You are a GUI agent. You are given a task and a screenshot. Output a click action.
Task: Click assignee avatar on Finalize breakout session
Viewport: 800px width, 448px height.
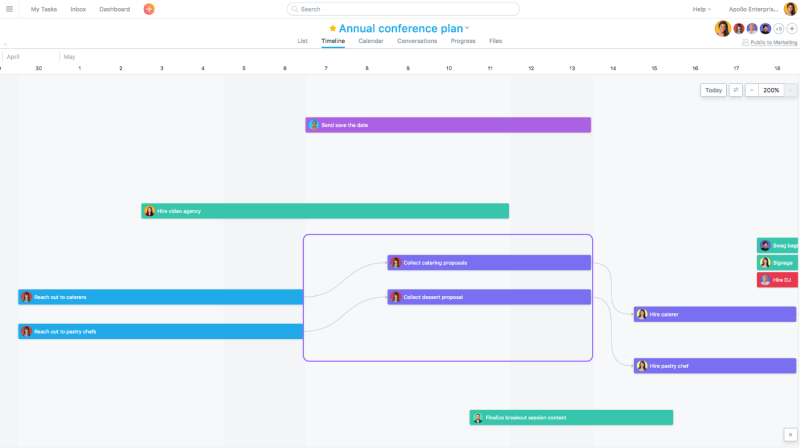478,417
